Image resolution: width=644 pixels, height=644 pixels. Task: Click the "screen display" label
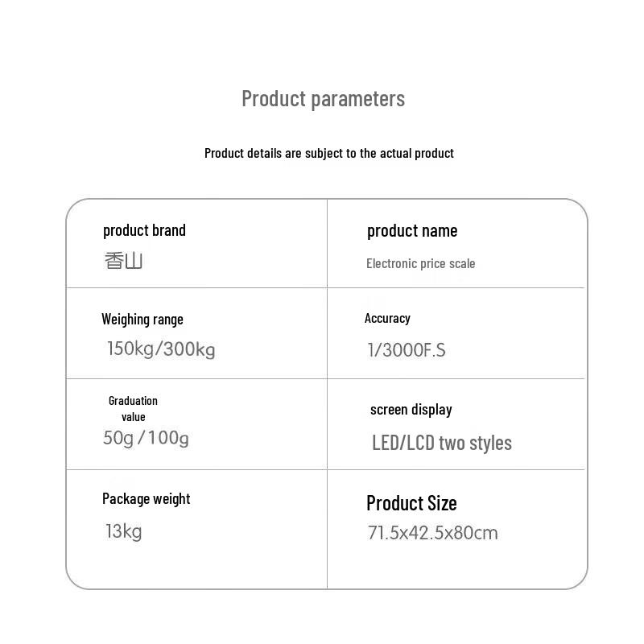pos(411,409)
